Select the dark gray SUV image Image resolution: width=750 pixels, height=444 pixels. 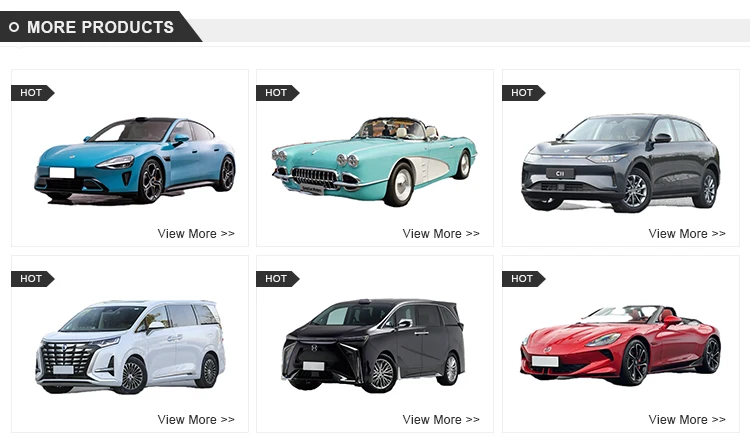pyautogui.click(x=621, y=163)
